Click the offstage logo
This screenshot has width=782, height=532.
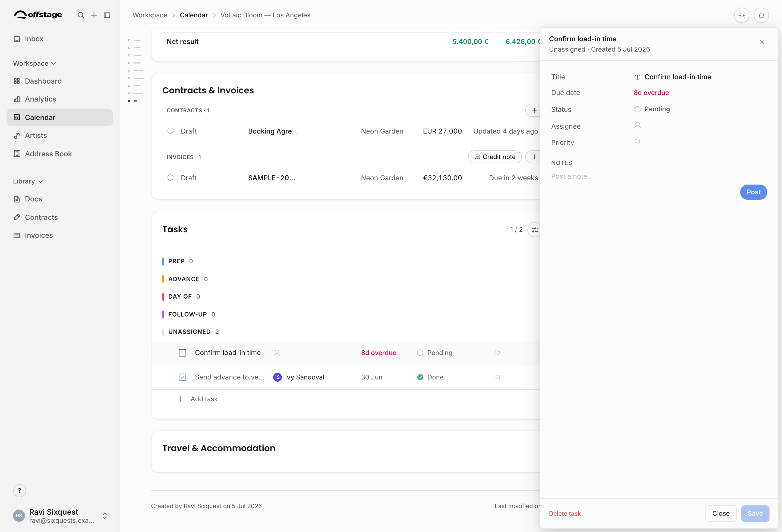[38, 14]
